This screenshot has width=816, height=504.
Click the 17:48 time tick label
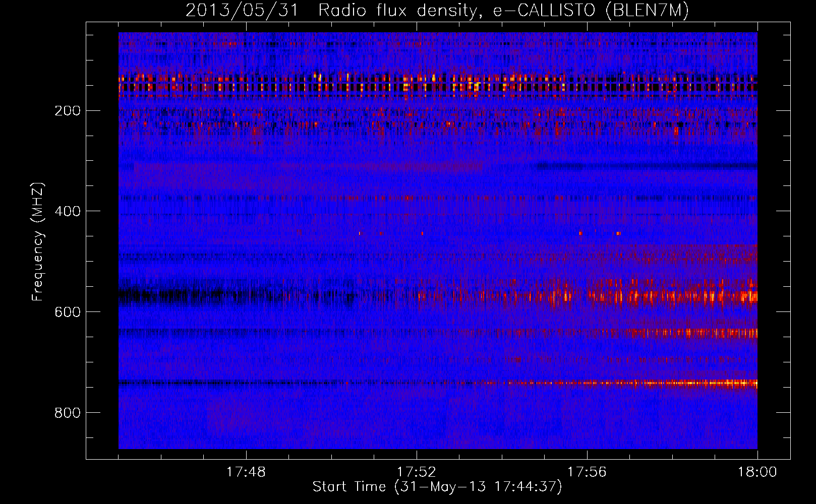pyautogui.click(x=246, y=472)
